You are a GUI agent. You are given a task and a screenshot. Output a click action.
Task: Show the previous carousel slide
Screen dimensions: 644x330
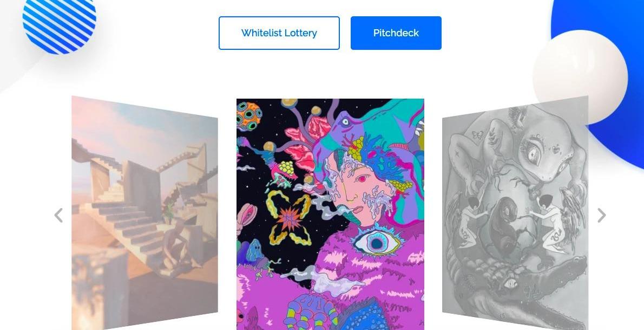pos(58,215)
